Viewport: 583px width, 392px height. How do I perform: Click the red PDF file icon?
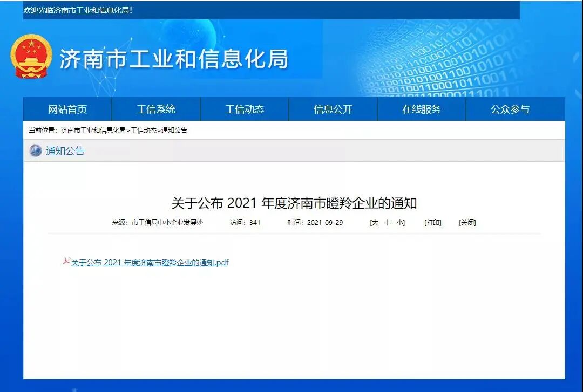[x=66, y=262]
